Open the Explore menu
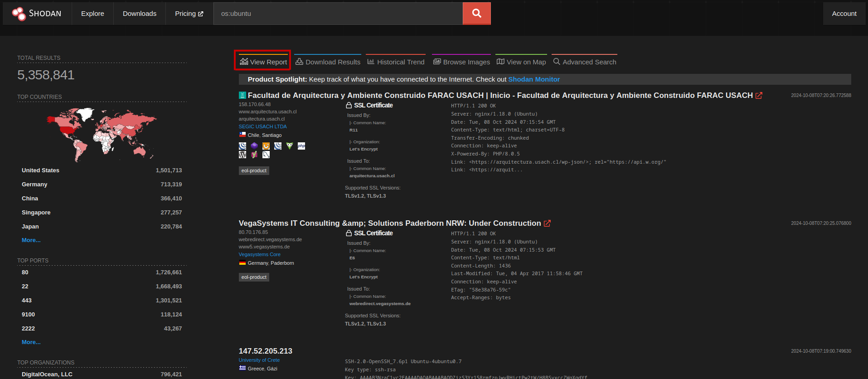This screenshot has height=379, width=868. pyautogui.click(x=92, y=14)
